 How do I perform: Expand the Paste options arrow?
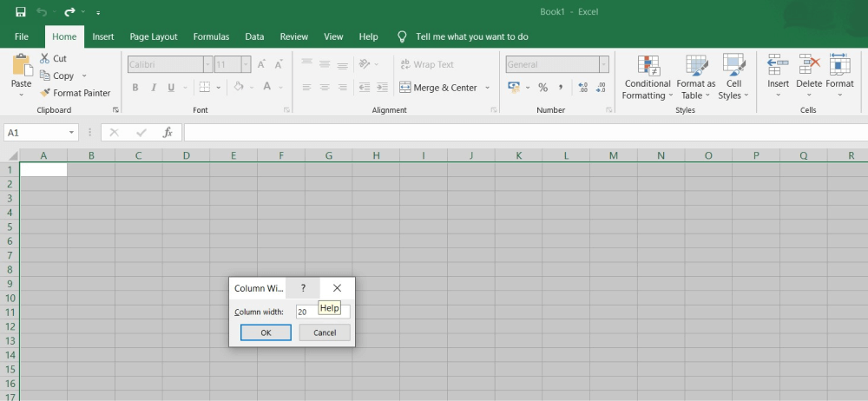click(x=22, y=95)
